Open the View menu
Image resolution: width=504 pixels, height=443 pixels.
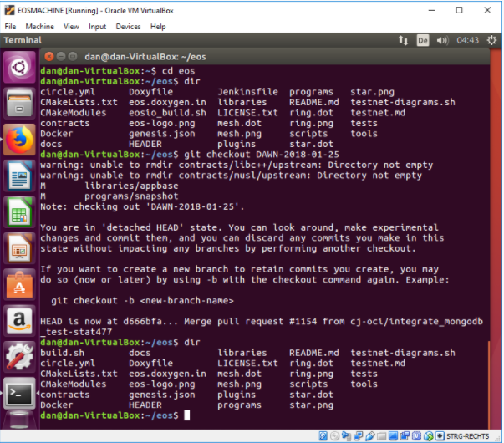(x=71, y=27)
